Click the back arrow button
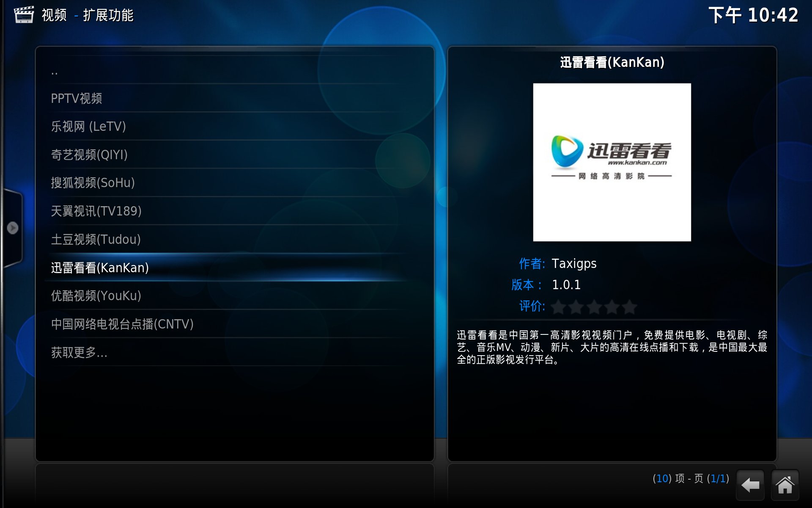Image resolution: width=812 pixels, height=508 pixels. pyautogui.click(x=750, y=485)
